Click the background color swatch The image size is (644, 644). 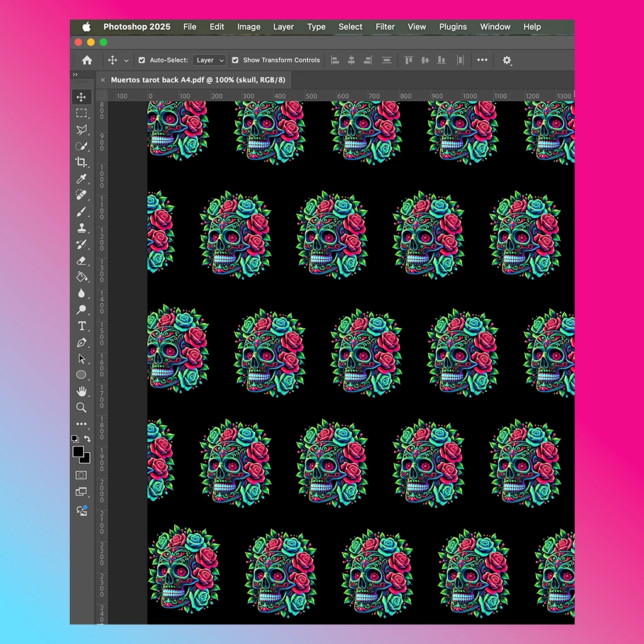tap(86, 459)
